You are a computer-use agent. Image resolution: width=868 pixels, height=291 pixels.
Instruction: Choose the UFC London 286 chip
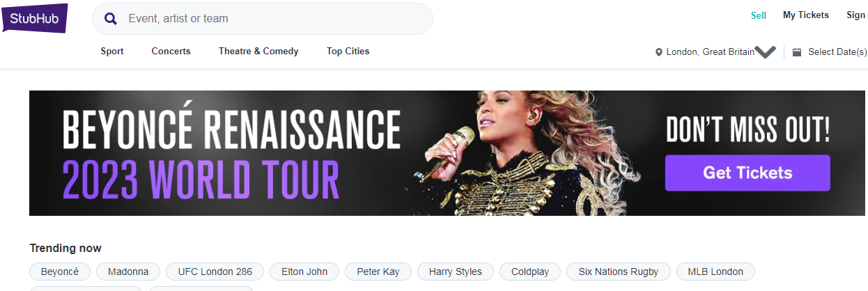coord(215,272)
